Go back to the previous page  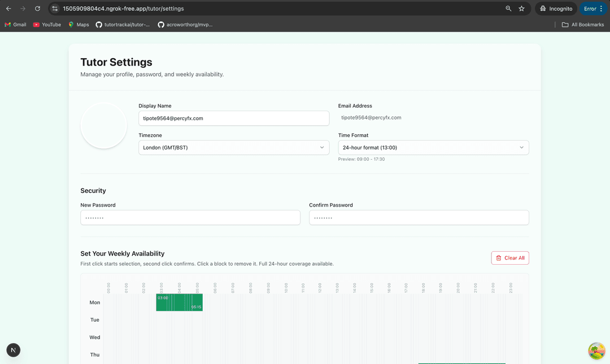(x=8, y=8)
